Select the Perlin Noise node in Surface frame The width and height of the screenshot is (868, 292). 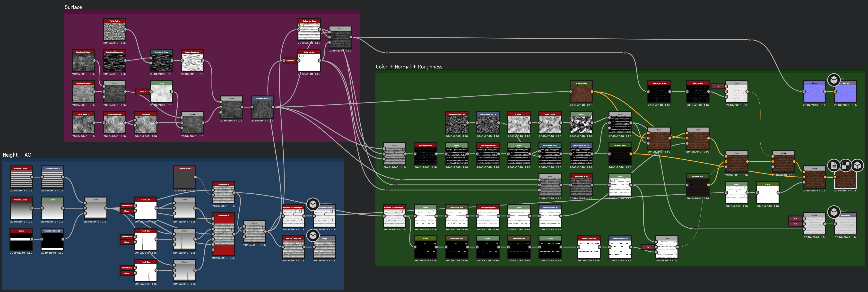(114, 30)
